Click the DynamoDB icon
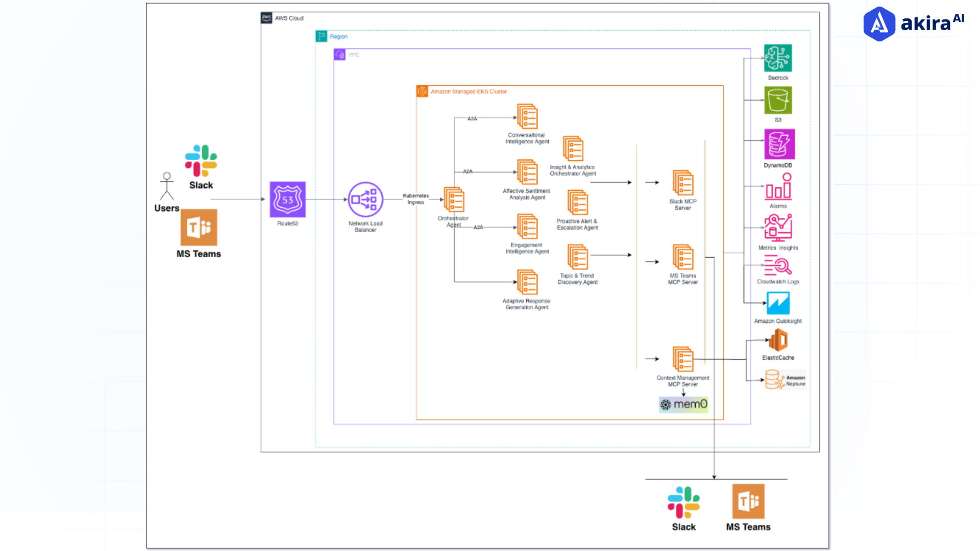 click(779, 144)
